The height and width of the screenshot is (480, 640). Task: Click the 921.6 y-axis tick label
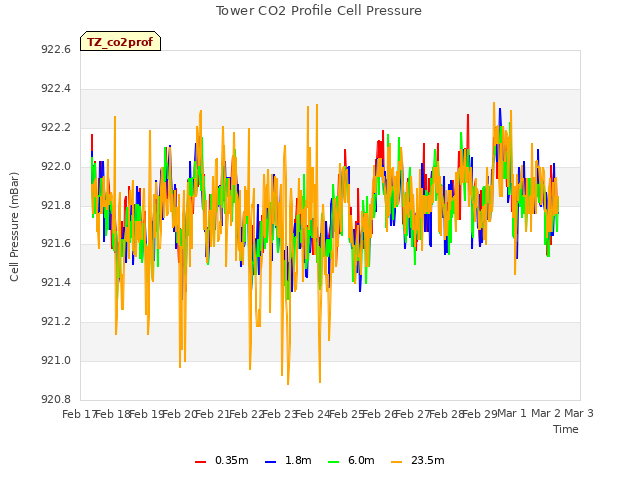point(56,244)
